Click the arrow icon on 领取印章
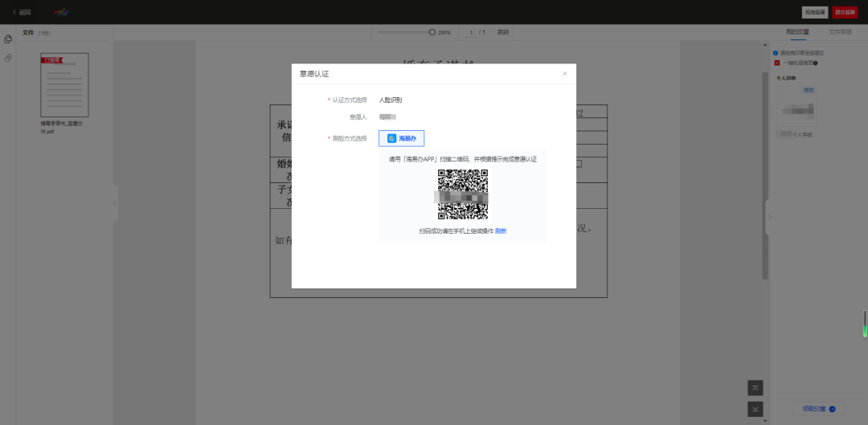 (x=832, y=410)
